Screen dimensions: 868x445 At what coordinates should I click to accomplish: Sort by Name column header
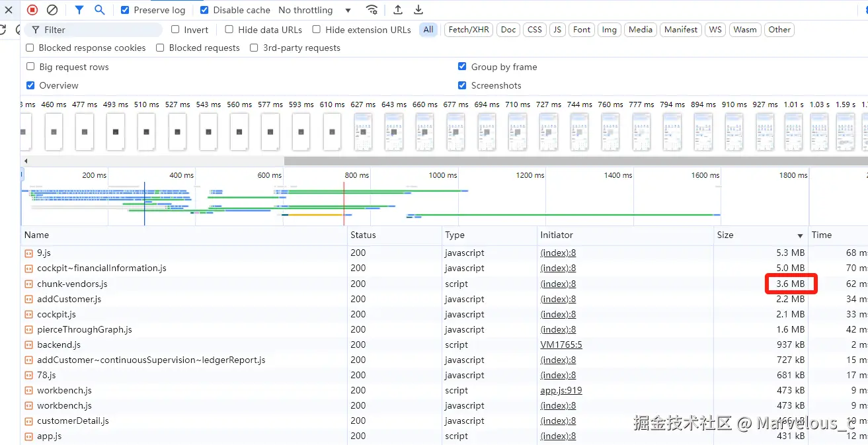(184, 235)
